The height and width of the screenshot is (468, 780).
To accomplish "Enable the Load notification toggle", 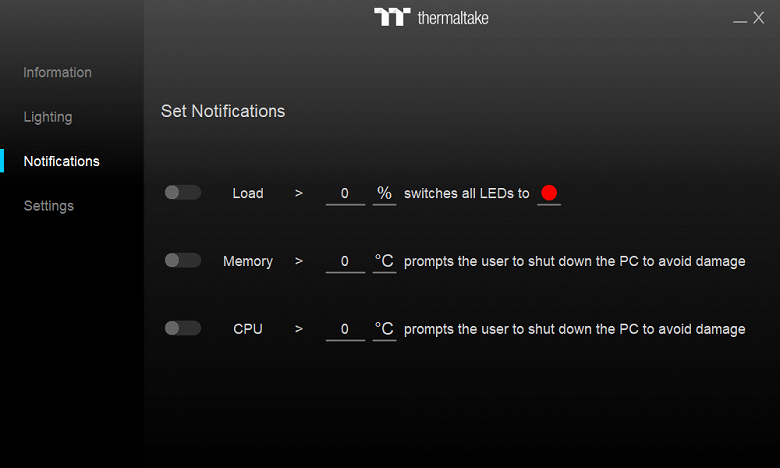I will pyautogui.click(x=183, y=193).
